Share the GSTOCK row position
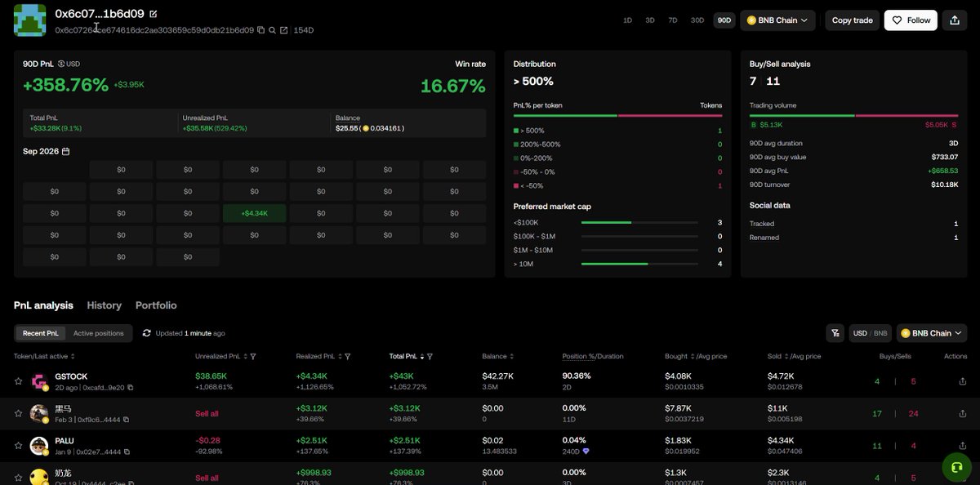Viewport: 980px width, 485px height. [963, 381]
